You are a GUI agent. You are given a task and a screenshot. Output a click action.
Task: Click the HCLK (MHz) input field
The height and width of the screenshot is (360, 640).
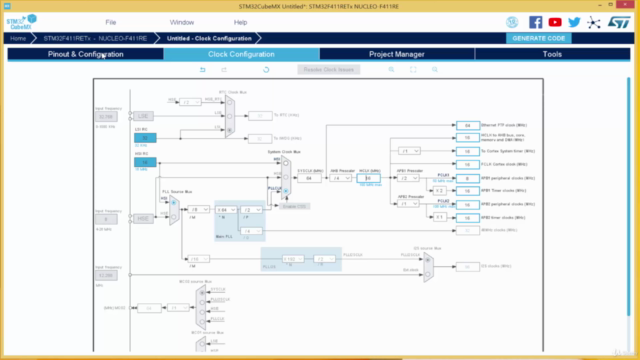point(369,178)
